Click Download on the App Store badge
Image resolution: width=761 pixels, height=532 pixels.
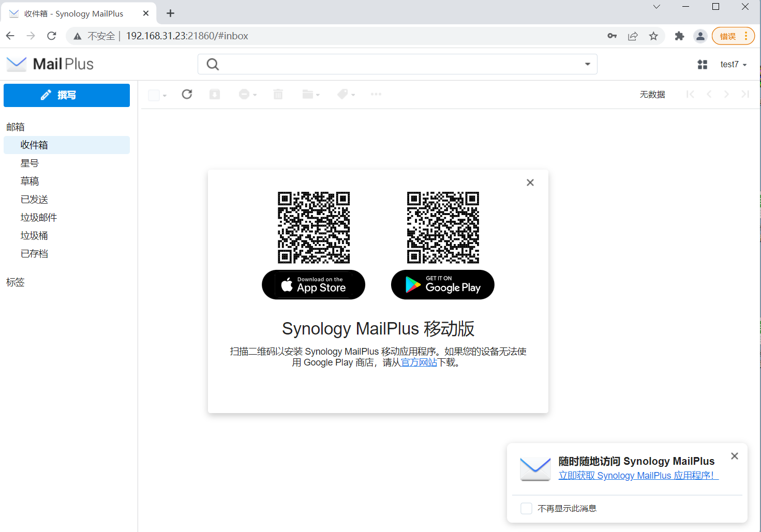(x=314, y=285)
